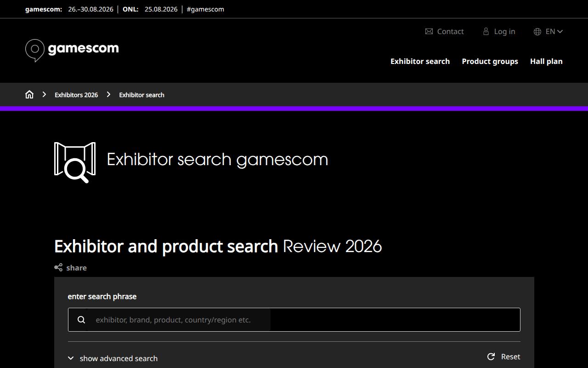Open the Contact link
Viewport: 588px width, 368px height.
(x=450, y=31)
